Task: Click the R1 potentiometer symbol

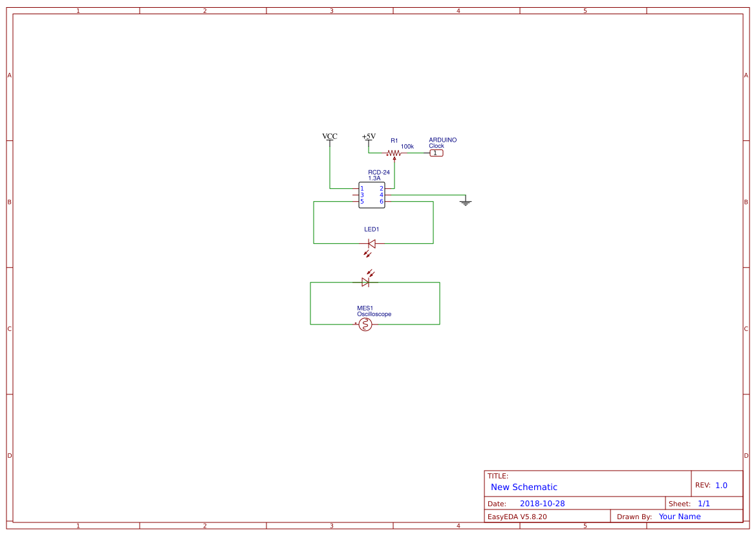Action: point(393,153)
